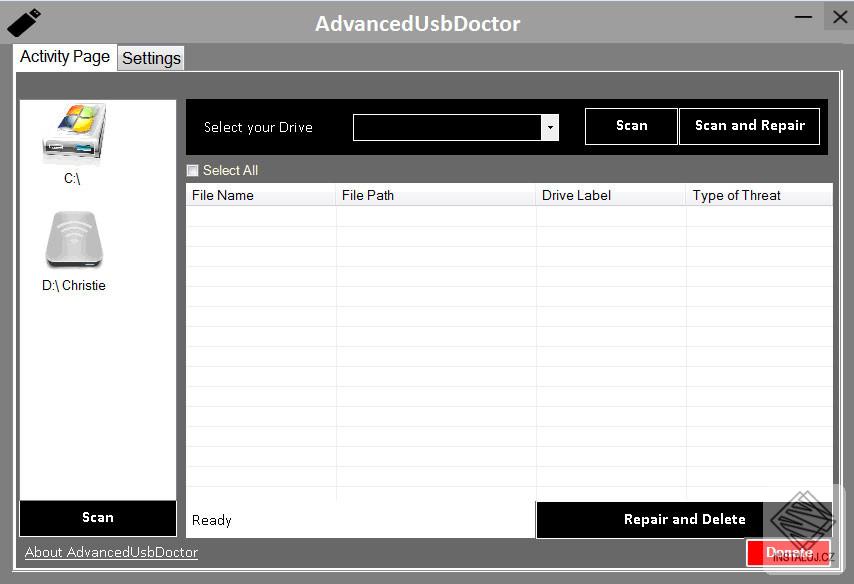Viewport: 854px width, 584px height.
Task: Minimize the AdvancedUsbDoctor window
Action: coord(803,17)
